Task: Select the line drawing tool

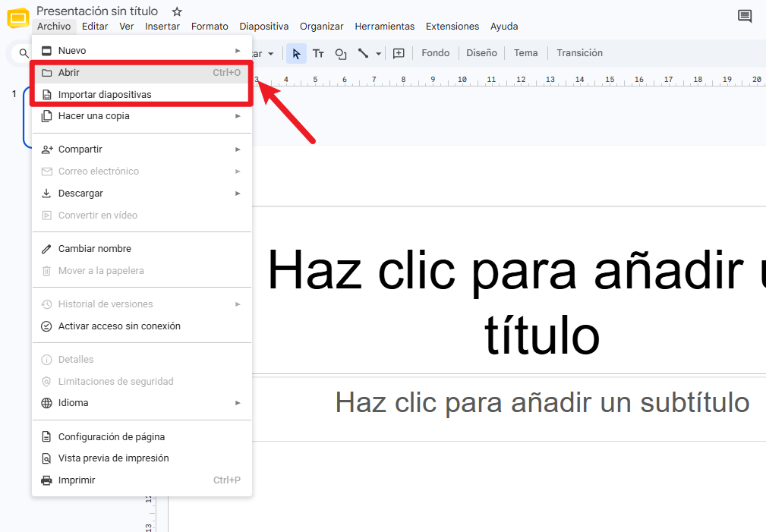Action: coord(363,53)
